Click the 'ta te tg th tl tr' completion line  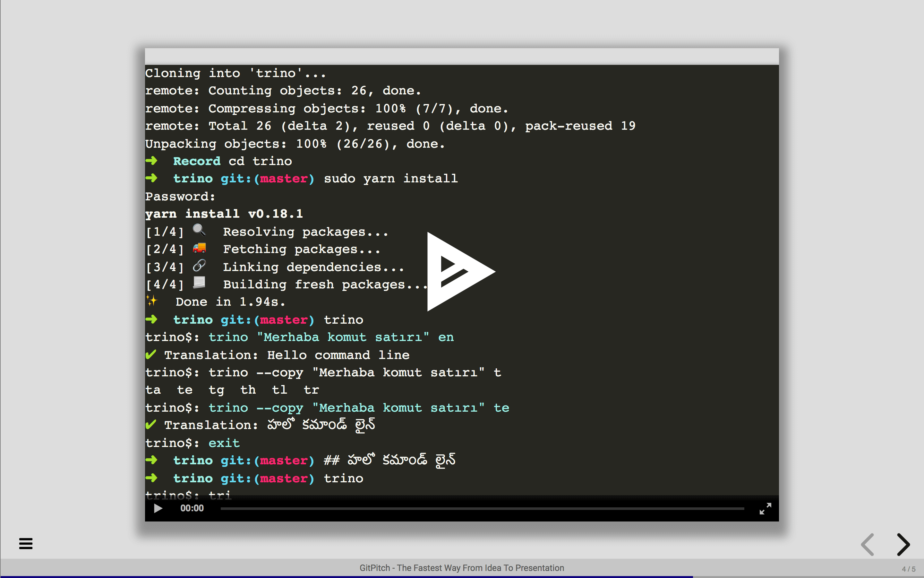(232, 390)
